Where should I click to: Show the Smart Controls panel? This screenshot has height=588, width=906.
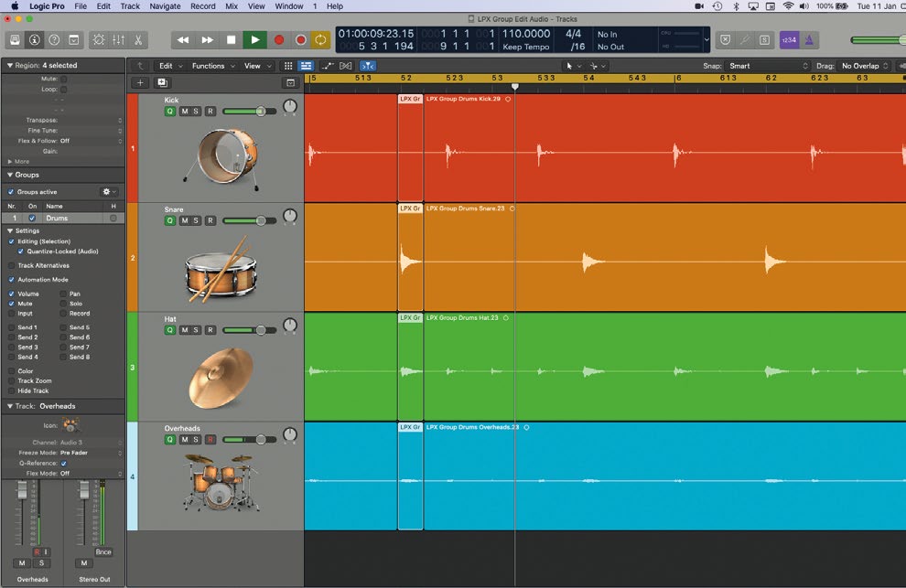click(x=99, y=40)
